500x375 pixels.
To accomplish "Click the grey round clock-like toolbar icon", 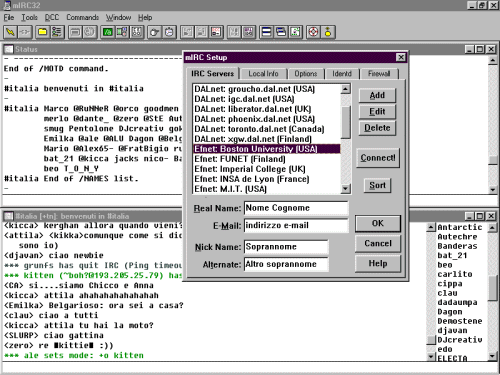I will click(89, 32).
